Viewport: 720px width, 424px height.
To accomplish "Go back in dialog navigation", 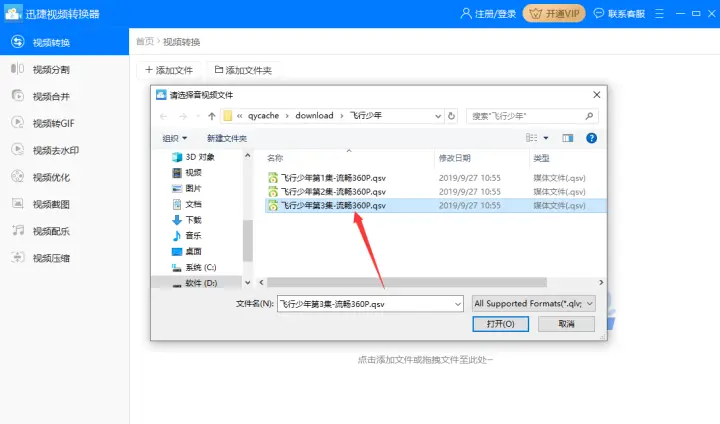I will tap(163, 116).
